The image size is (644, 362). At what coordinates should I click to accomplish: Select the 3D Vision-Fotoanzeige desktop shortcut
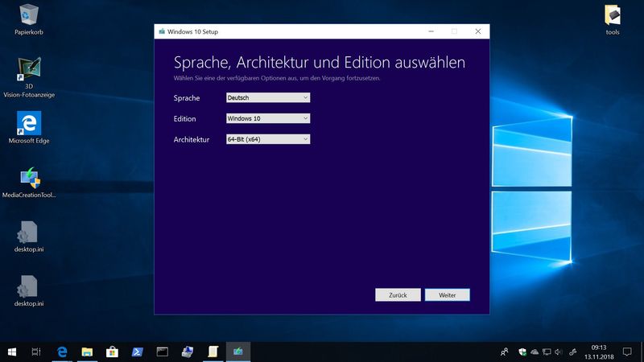(x=29, y=77)
